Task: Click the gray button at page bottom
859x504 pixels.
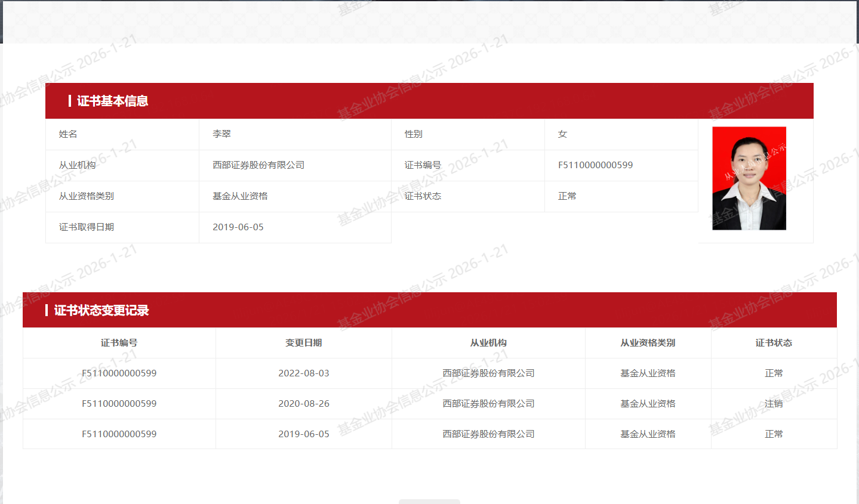Action: pyautogui.click(x=429, y=501)
